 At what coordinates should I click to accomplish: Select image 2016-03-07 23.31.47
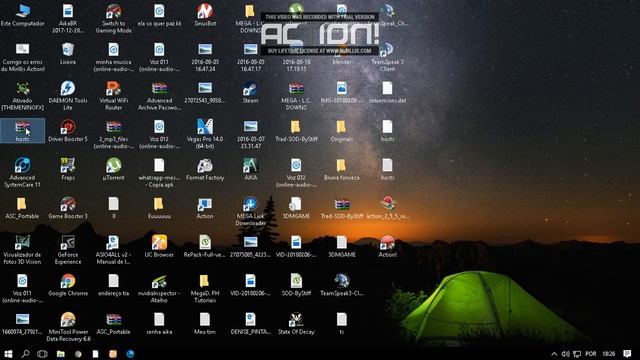[250, 134]
